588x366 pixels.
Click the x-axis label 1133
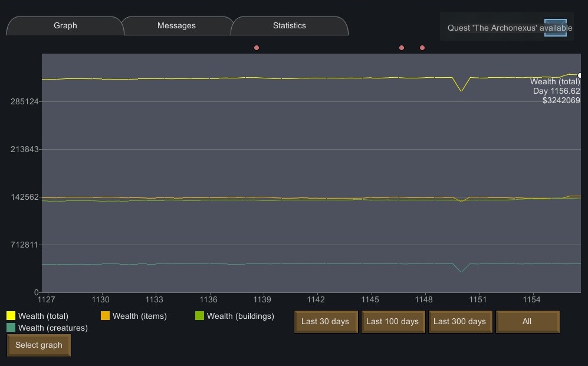tap(154, 299)
